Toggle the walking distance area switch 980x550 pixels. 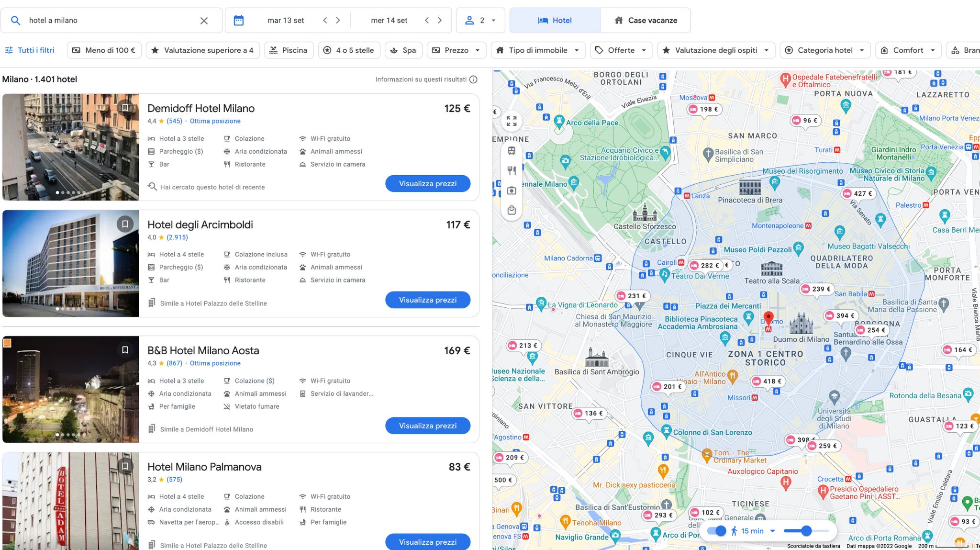click(716, 531)
